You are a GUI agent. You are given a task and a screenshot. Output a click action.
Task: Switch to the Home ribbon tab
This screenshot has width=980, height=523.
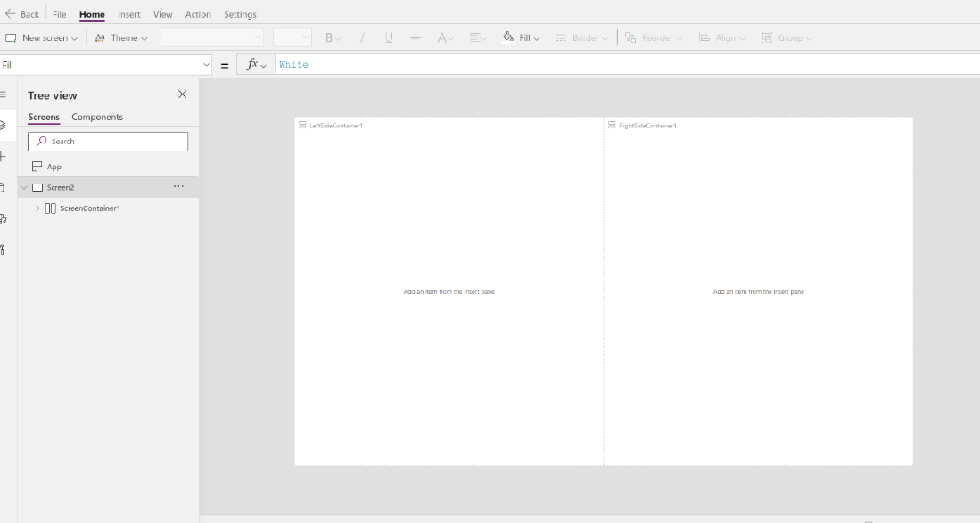(x=92, y=14)
